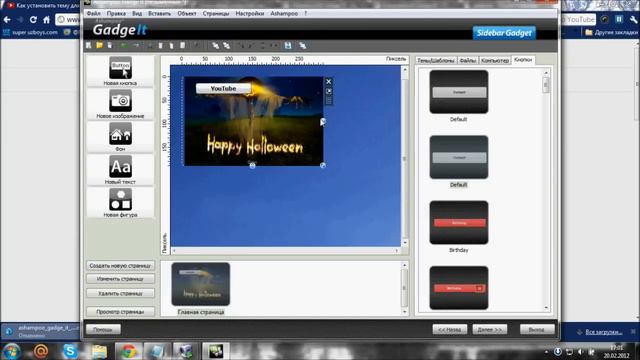Viewport: 640px width, 360px height.
Task: Open Windows Explorer from the taskbar
Action: (99, 351)
